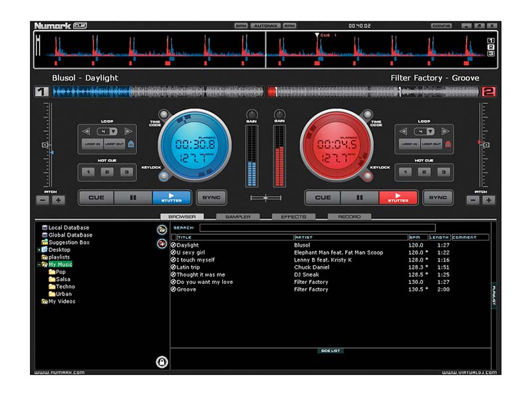Screen dimensions: 532x395
Task: Open the EFFECTS tab
Action: point(293,216)
